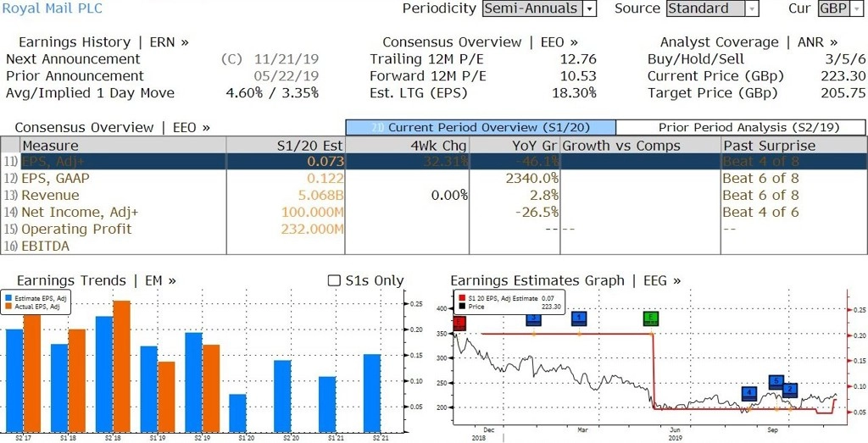This screenshot has width=868, height=443.
Task: Open Earnings History ERN link
Action: (x=103, y=42)
